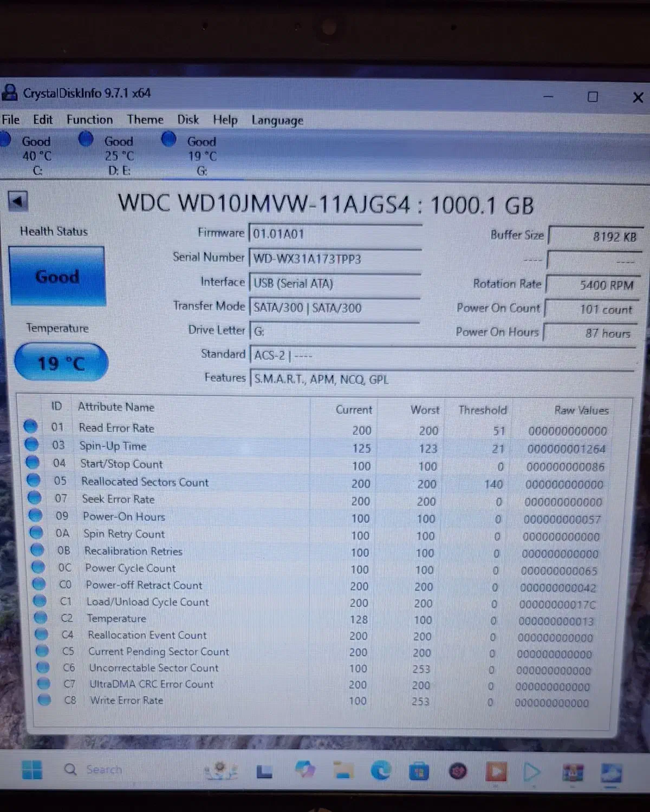
Task: Click the Drive Letter field
Action: (335, 331)
